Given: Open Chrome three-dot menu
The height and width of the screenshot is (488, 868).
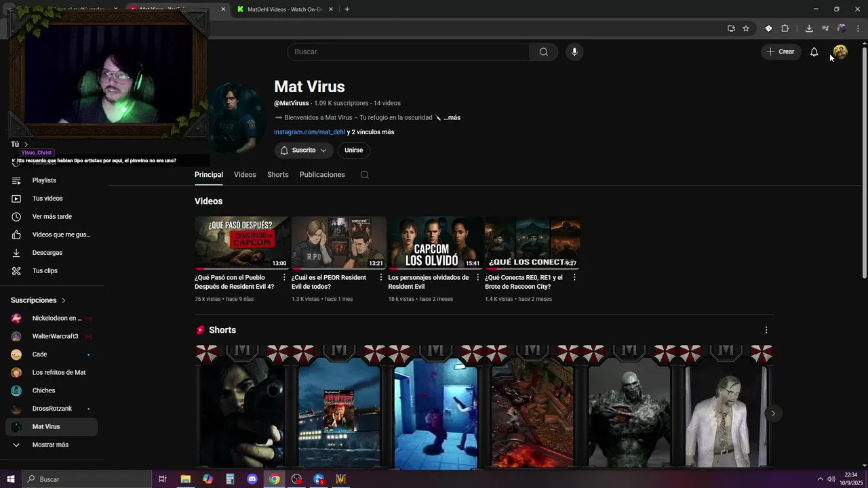Looking at the screenshot, I should point(858,28).
